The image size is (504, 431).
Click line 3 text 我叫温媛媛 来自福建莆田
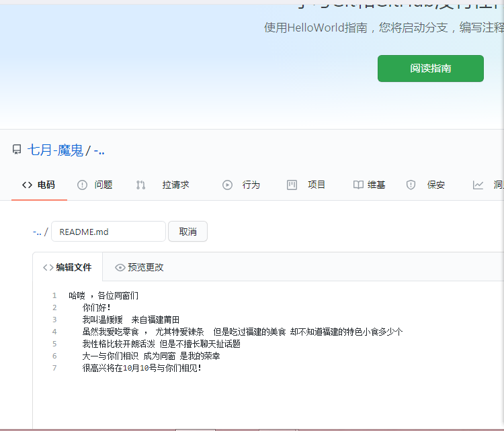coord(131,320)
